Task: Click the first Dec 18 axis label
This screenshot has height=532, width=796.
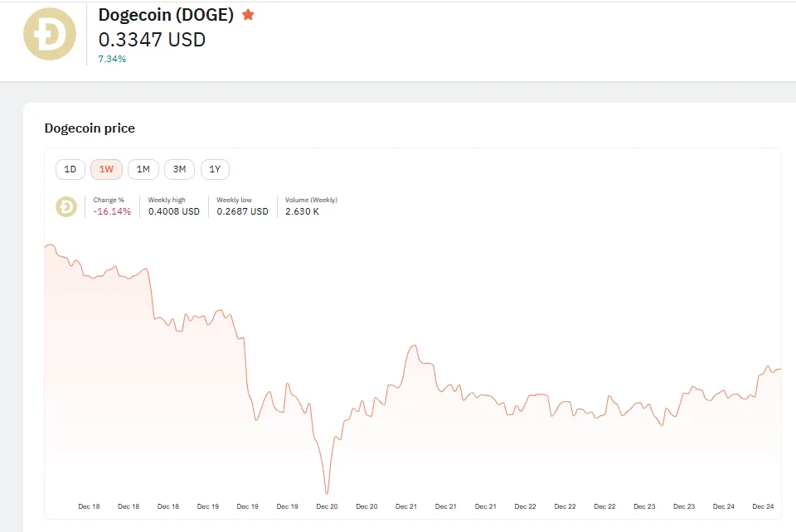Action: [89, 506]
